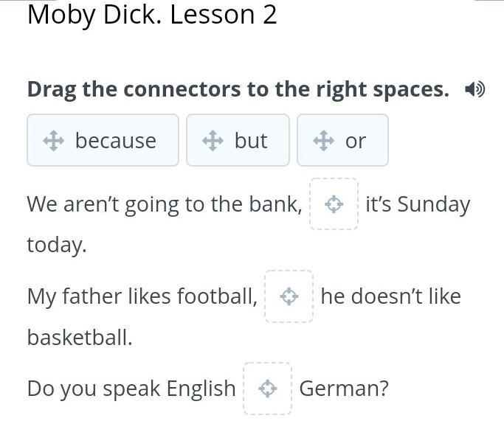Click the dashed drop box in English sentence
The height and width of the screenshot is (435, 504).
point(267,389)
